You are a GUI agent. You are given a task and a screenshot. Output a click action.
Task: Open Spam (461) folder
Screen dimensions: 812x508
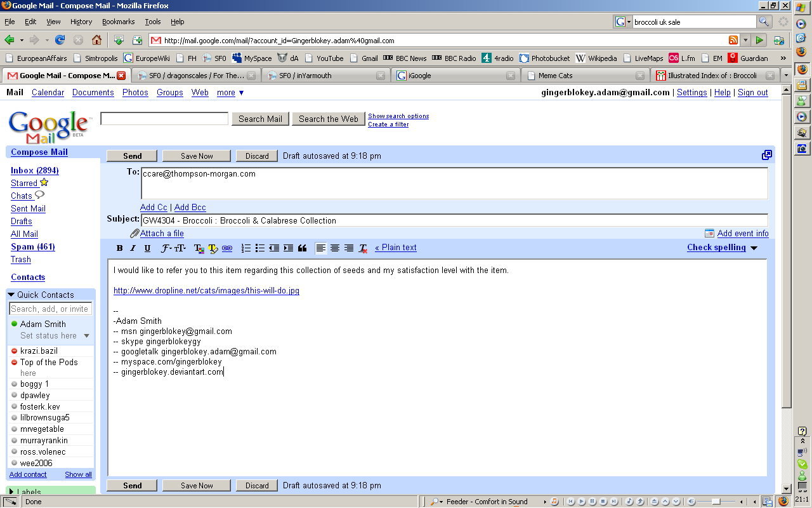coord(33,247)
